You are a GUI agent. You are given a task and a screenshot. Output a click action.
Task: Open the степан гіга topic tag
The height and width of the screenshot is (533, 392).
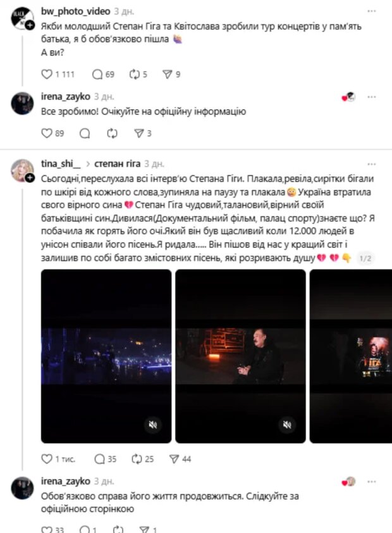117,164
